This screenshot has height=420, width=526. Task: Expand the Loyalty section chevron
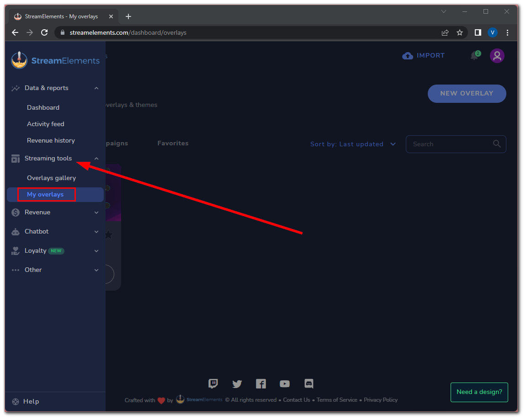click(x=96, y=251)
